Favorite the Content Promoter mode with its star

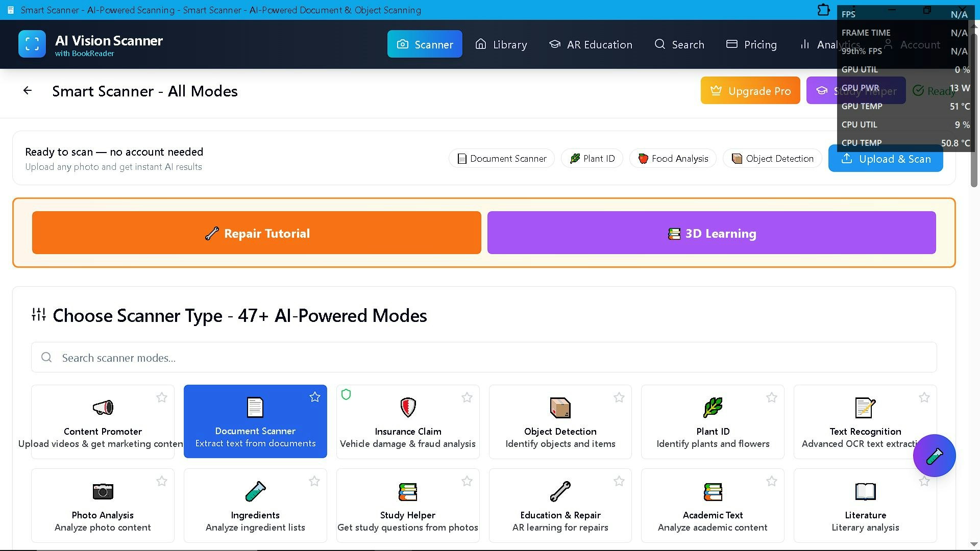(162, 397)
